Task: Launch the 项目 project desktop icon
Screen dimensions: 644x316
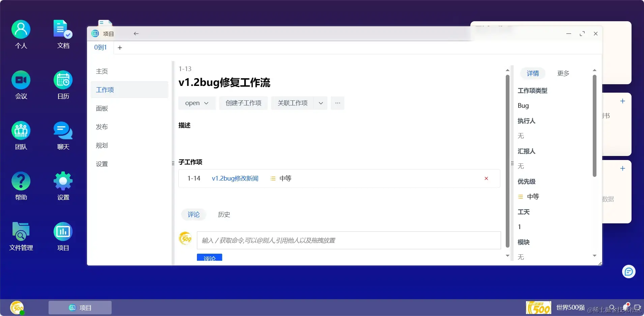Action: tap(63, 236)
